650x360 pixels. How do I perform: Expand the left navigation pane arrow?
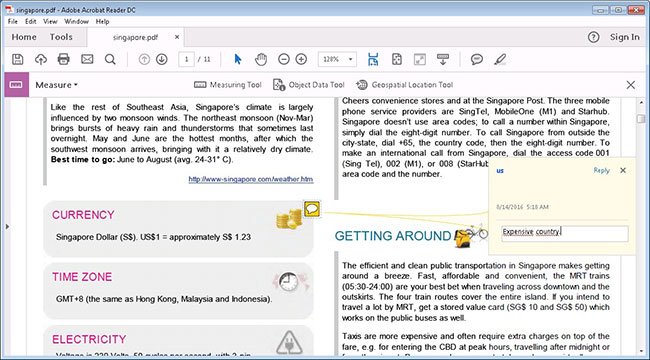click(7, 226)
